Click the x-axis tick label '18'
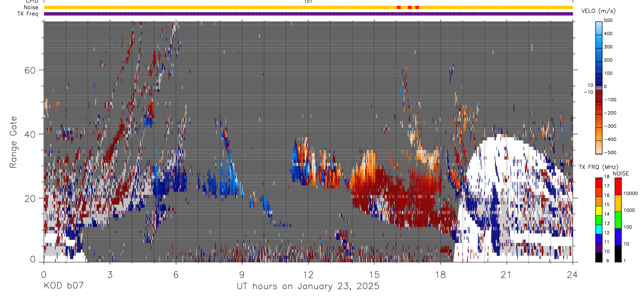The width and height of the screenshot is (644, 297). (441, 274)
